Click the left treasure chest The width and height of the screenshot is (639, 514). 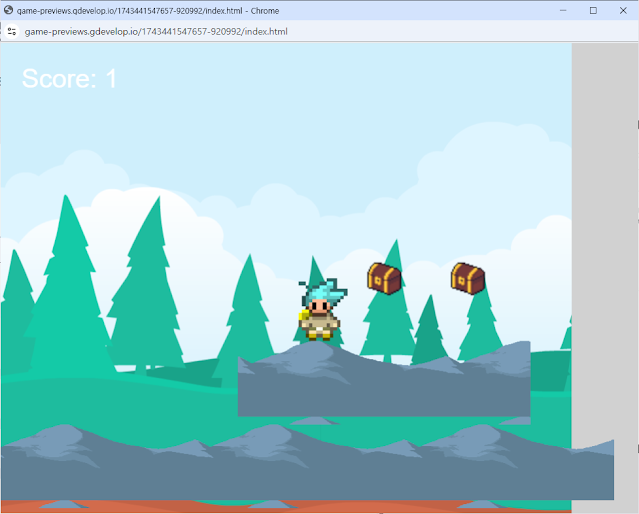tap(384, 278)
